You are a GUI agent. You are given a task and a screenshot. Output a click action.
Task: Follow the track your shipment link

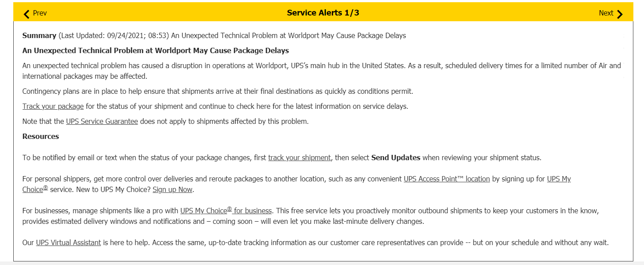pos(299,158)
